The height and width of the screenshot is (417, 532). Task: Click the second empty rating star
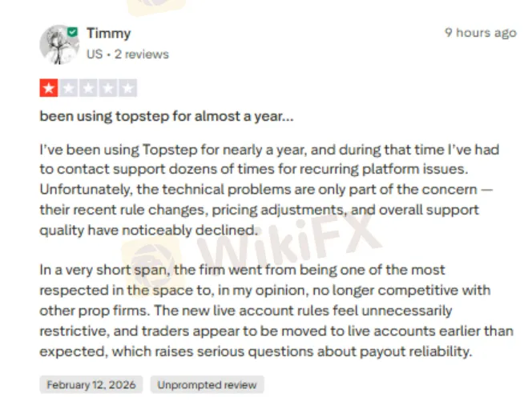[69, 88]
